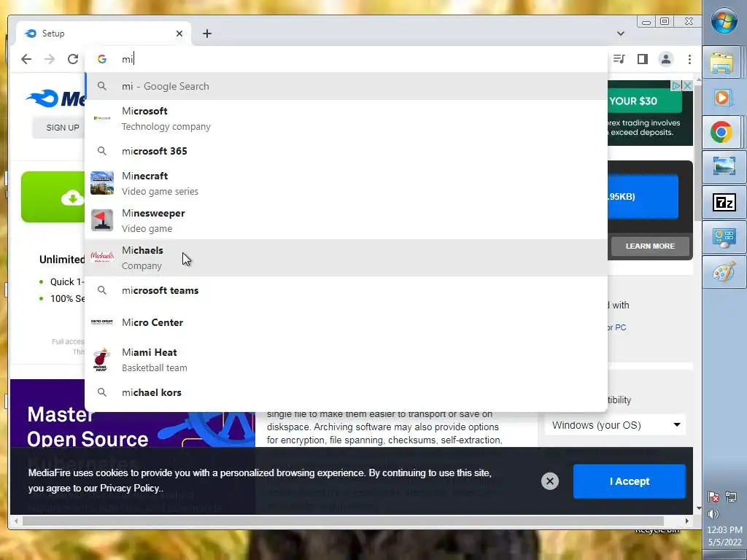
Task: Open the tab search chevron
Action: [x=620, y=34]
